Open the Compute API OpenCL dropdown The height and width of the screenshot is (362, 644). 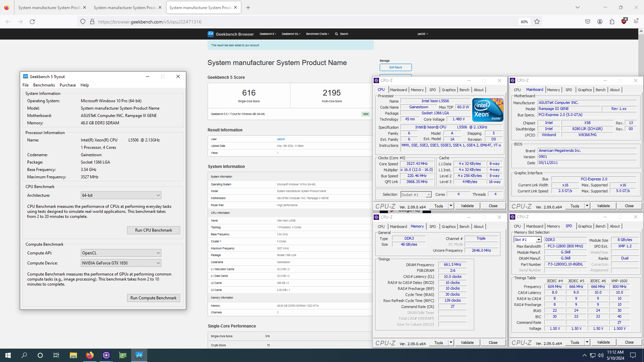pos(121,253)
